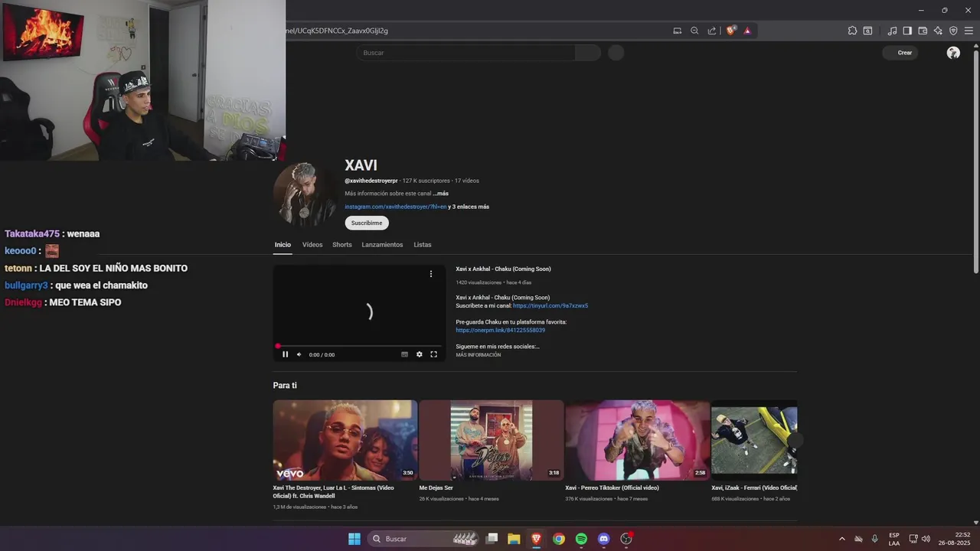The height and width of the screenshot is (551, 980).
Task: Open the instagram.com/xavithedestroyer link
Action: (x=395, y=207)
